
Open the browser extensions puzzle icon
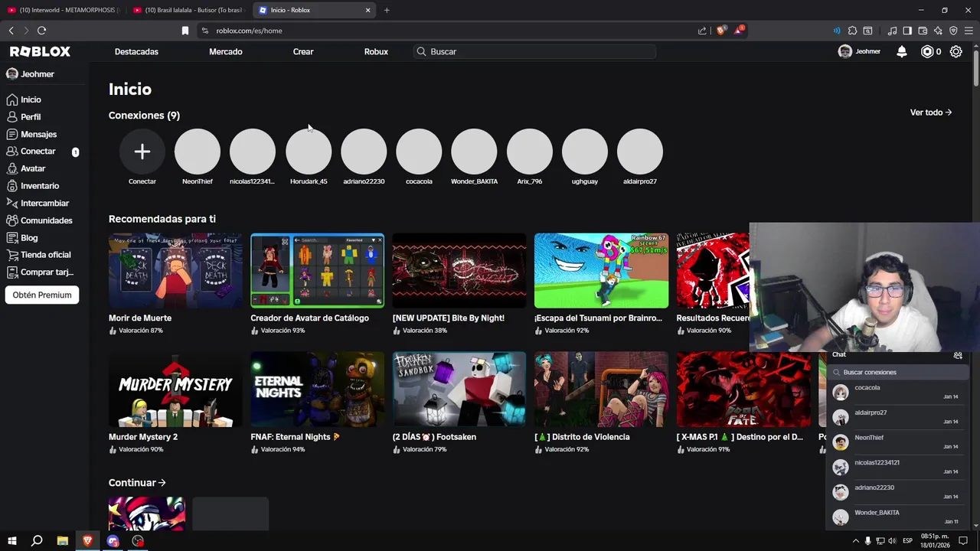851,31
